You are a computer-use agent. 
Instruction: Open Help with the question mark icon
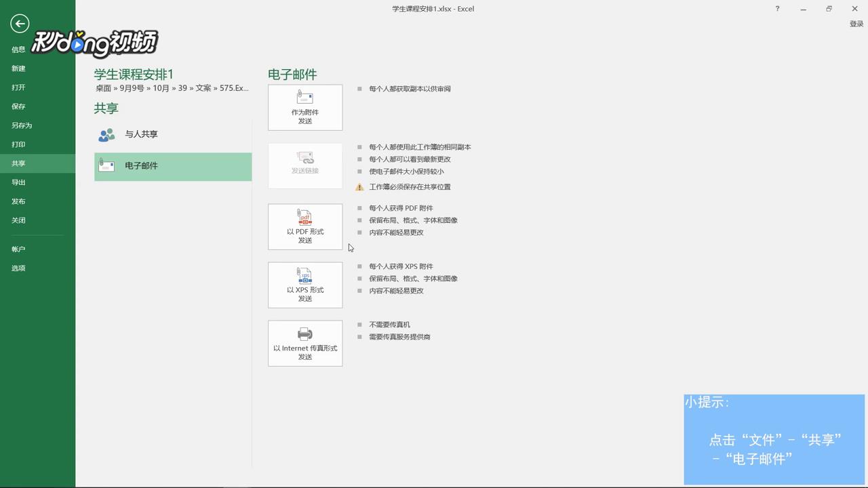(x=777, y=9)
